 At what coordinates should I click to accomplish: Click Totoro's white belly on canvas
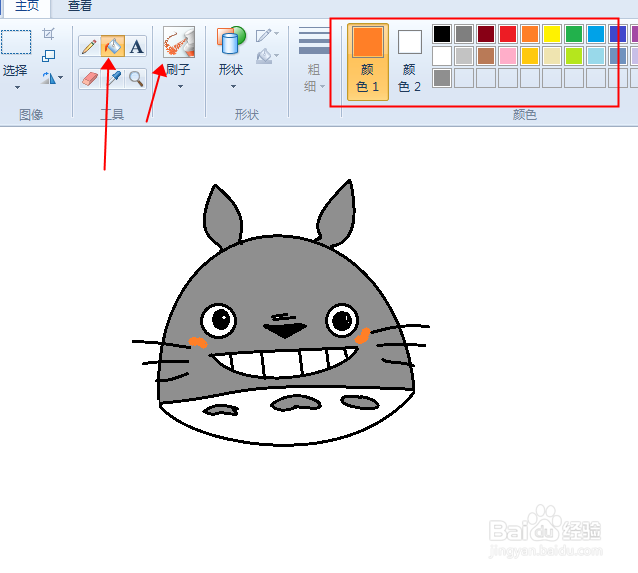tap(285, 423)
